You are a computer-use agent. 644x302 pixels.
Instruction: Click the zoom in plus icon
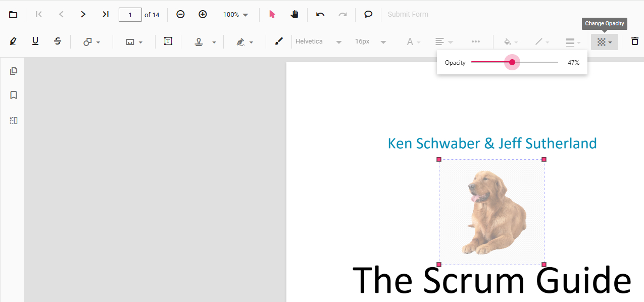[x=203, y=14]
